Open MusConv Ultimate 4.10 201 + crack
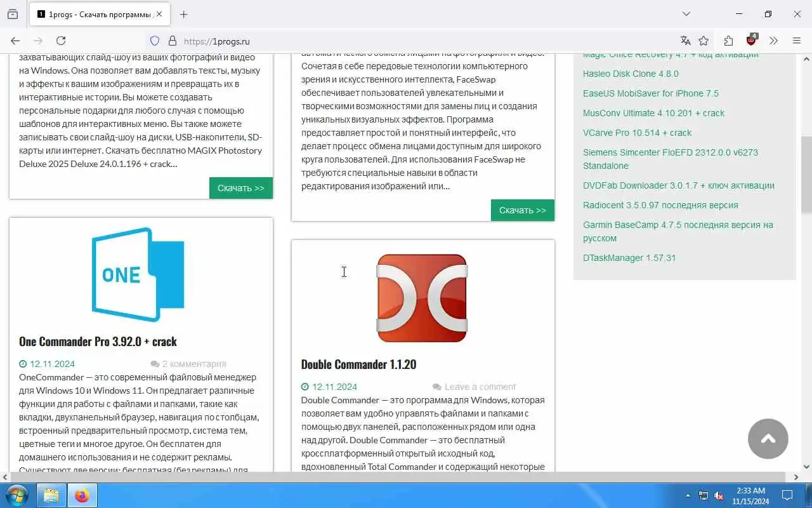 (653, 113)
